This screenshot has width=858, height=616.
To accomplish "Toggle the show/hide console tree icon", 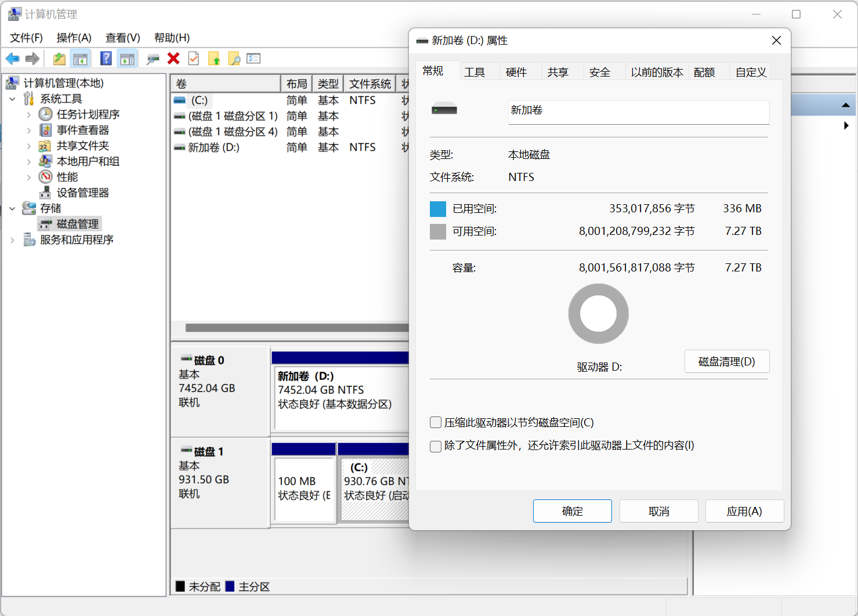I will point(80,59).
